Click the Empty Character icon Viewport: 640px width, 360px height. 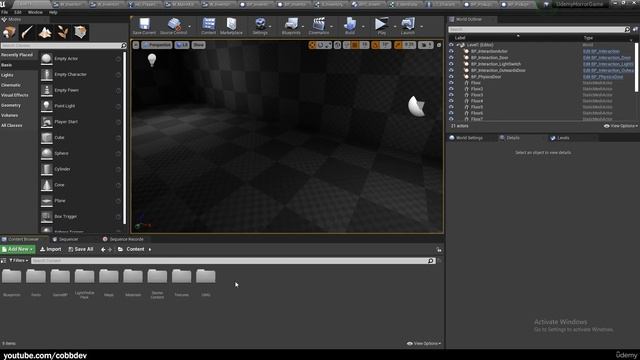[47, 74]
